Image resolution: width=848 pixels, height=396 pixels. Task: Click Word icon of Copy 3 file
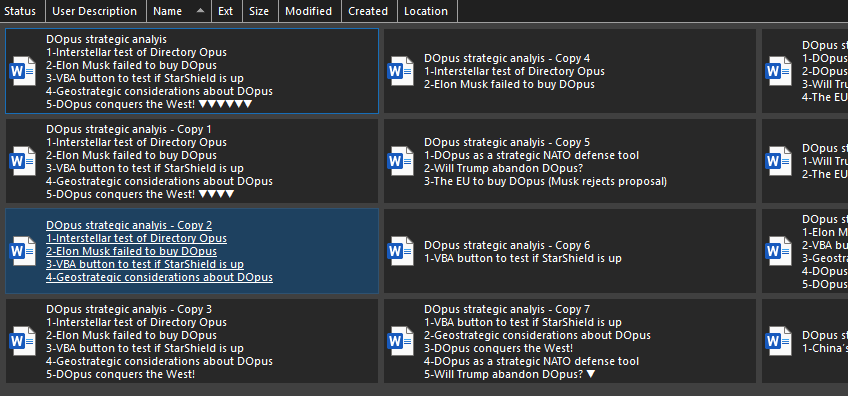click(x=23, y=341)
